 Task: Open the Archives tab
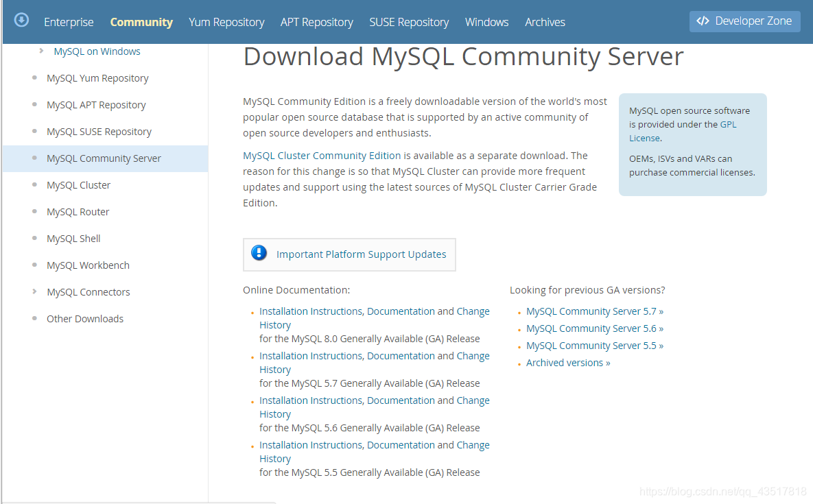tap(545, 22)
